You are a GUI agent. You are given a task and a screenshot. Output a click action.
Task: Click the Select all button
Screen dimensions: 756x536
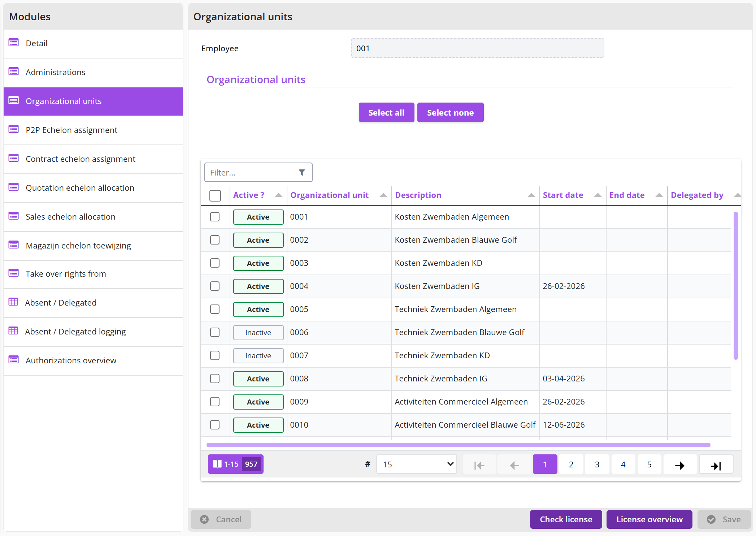[x=386, y=112]
